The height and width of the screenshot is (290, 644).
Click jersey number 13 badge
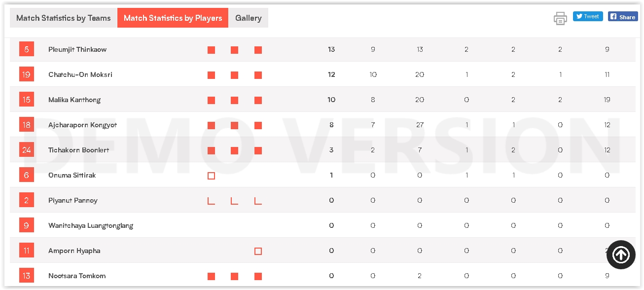point(27,276)
